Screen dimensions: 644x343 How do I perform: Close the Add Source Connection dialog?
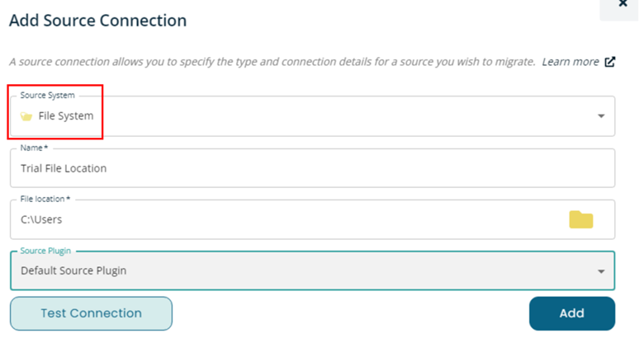(623, 4)
